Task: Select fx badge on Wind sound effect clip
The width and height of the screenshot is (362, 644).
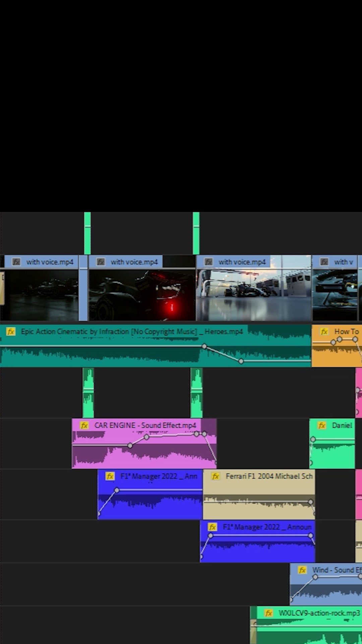Action: [x=302, y=570]
